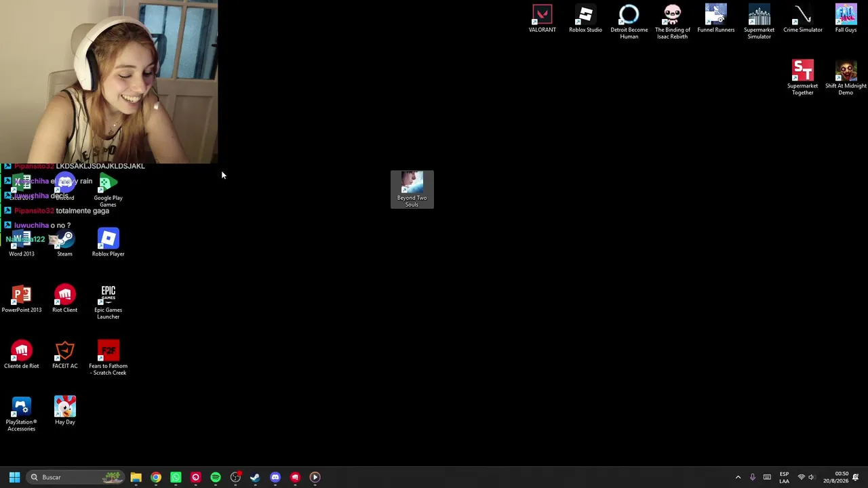The height and width of the screenshot is (488, 868).
Task: Open OBS Studio from the taskbar
Action: (235, 477)
